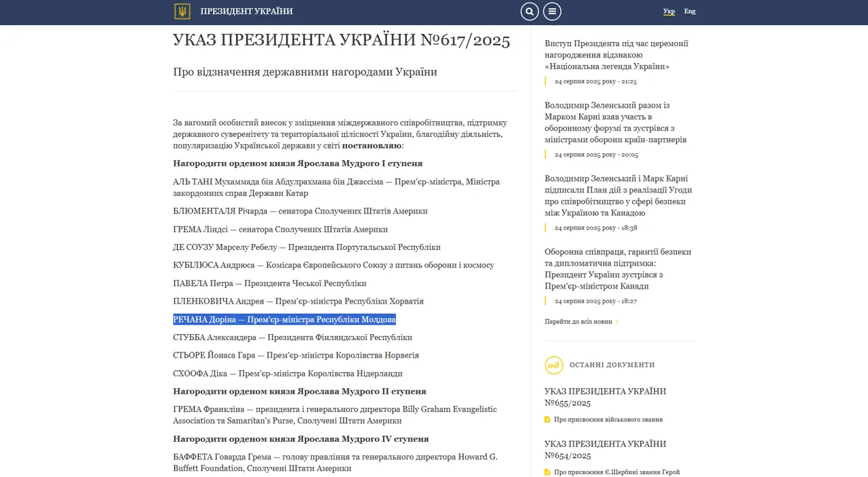This screenshot has height=477, width=868.
Task: Open news about Zelensky and Carney defense forum
Action: [x=615, y=123]
